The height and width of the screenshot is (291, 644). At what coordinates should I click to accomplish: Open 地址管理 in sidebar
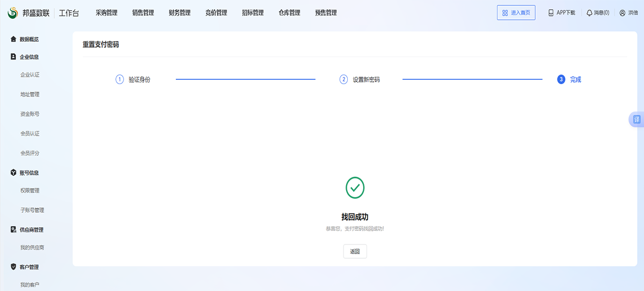point(30,94)
